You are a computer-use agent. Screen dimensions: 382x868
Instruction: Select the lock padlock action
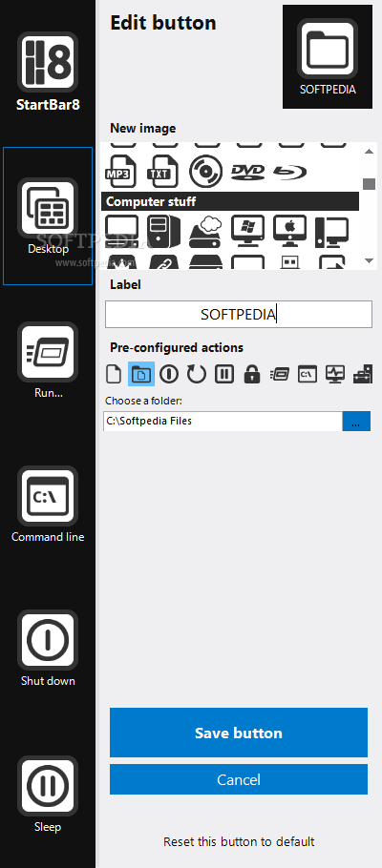[252, 374]
